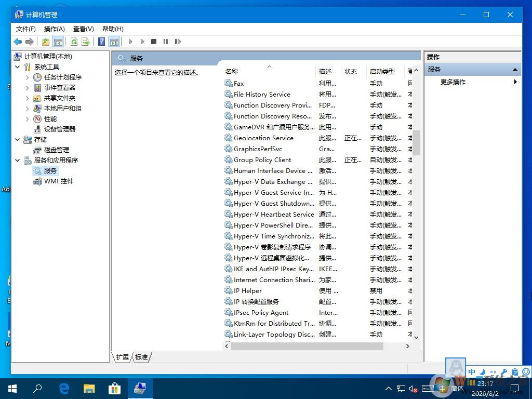Sort services by the 名称 column header
Viewport: 532px width, 399px height.
click(x=232, y=72)
